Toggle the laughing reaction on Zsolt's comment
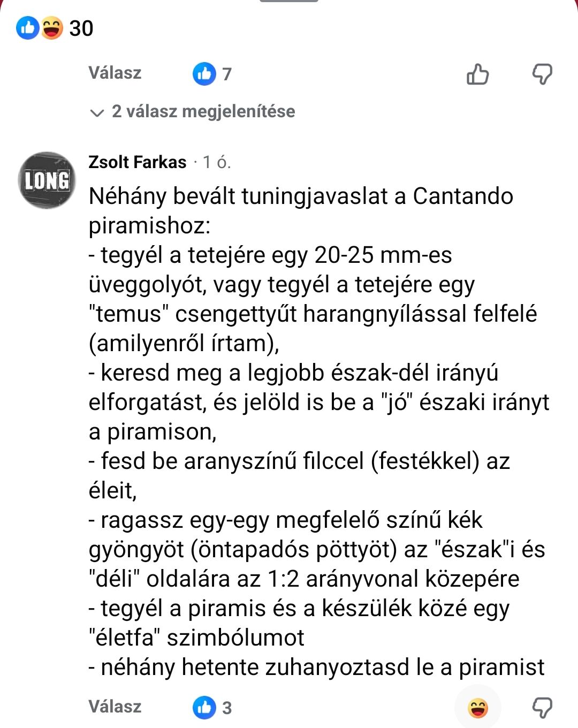Viewport: 578px width, 728px height. tap(477, 708)
